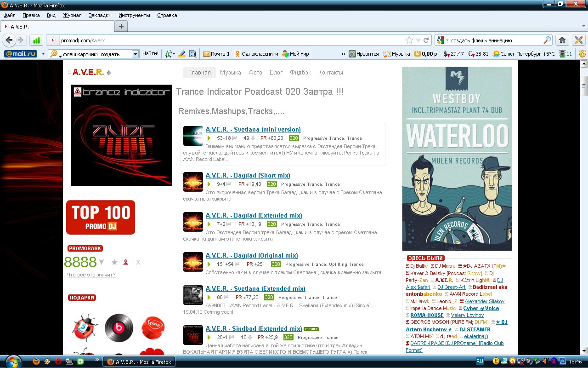Open the Закладки menu
The width and height of the screenshot is (588, 368).
tap(100, 15)
